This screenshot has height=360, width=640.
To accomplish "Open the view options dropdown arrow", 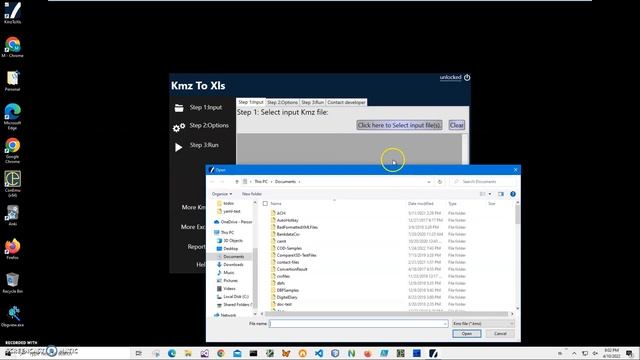I will tap(490, 194).
